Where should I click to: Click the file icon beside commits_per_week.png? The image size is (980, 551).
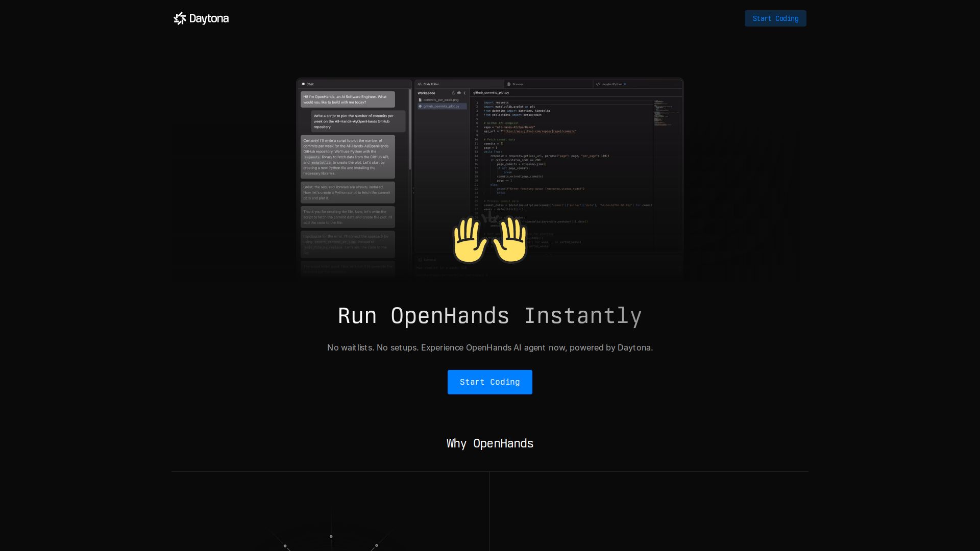click(420, 99)
